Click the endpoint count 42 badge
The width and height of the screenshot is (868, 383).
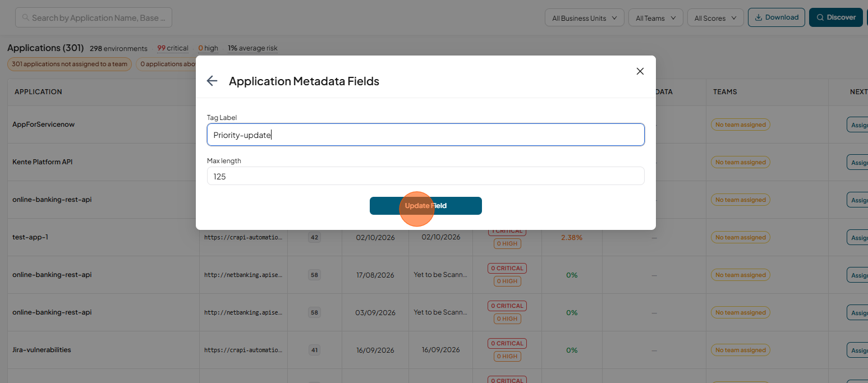[x=314, y=237]
